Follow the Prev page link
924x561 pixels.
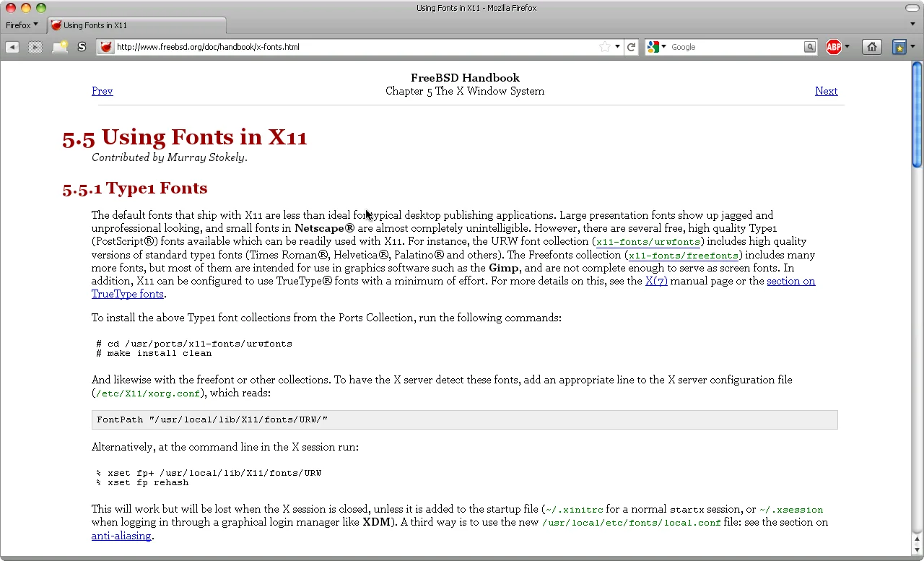tap(102, 91)
